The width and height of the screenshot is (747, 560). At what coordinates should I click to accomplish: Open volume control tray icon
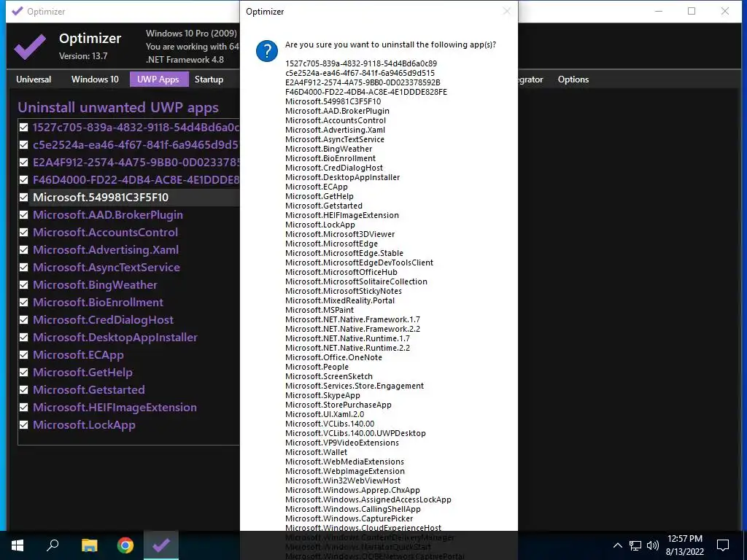[653, 545]
